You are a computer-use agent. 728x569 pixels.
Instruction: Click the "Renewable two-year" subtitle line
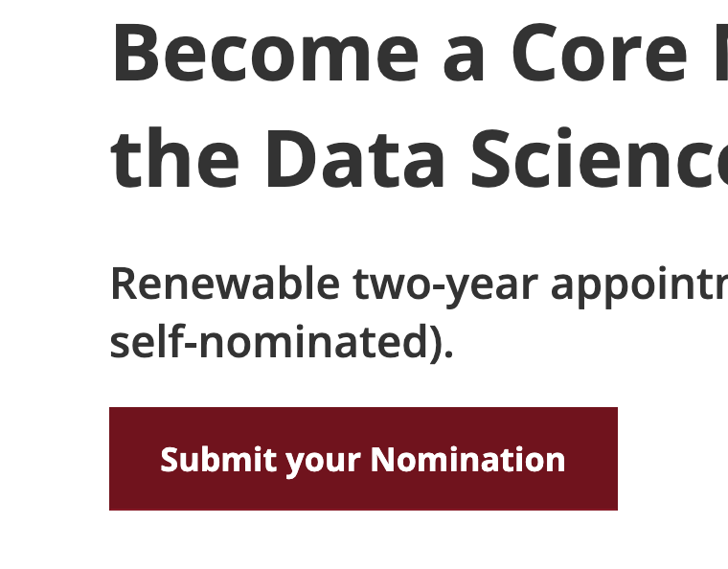tap(383, 284)
